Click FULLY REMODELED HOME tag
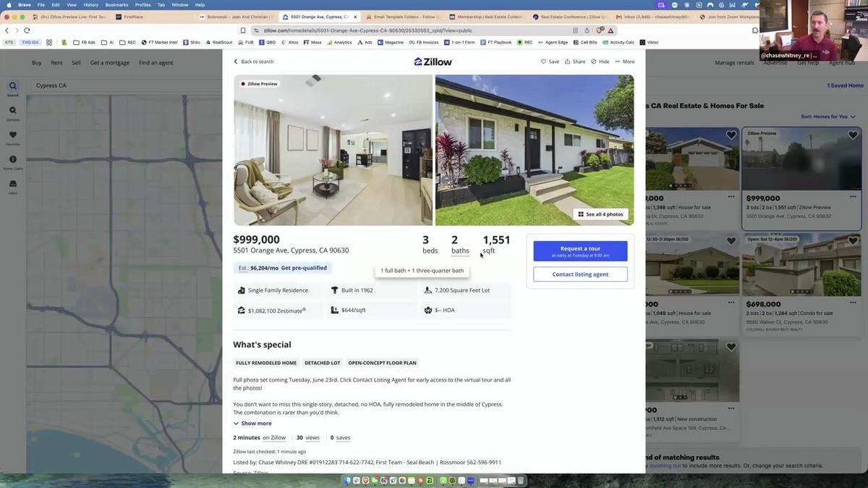This screenshot has height=488, width=868. [266, 363]
